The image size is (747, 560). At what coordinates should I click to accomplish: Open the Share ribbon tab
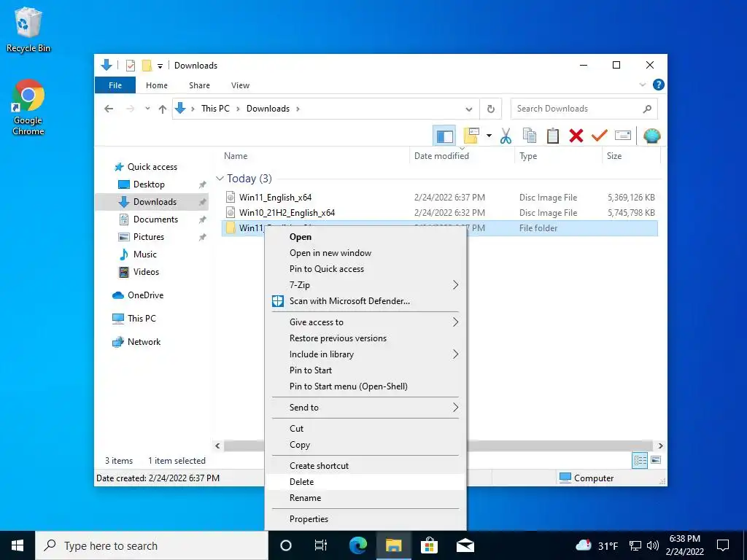point(199,85)
